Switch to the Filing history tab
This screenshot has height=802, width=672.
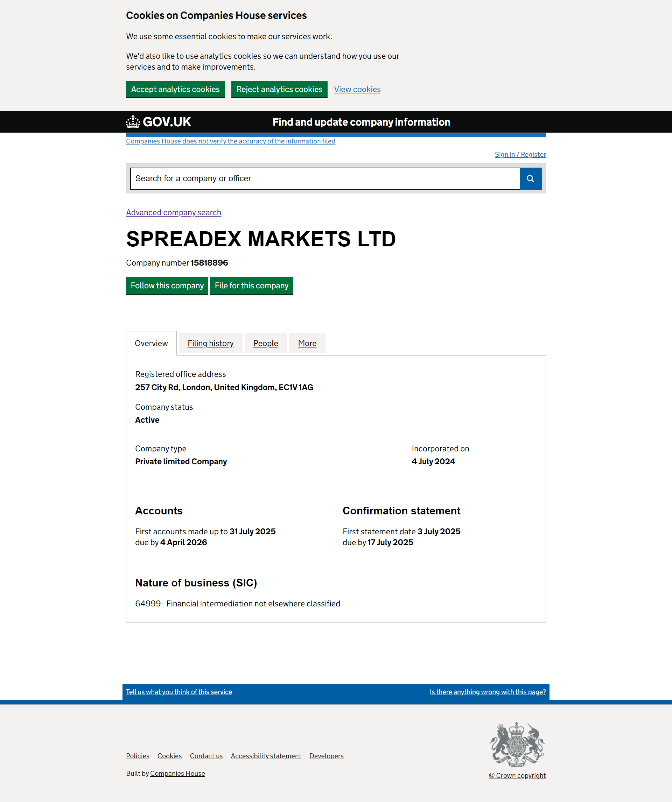(x=210, y=343)
